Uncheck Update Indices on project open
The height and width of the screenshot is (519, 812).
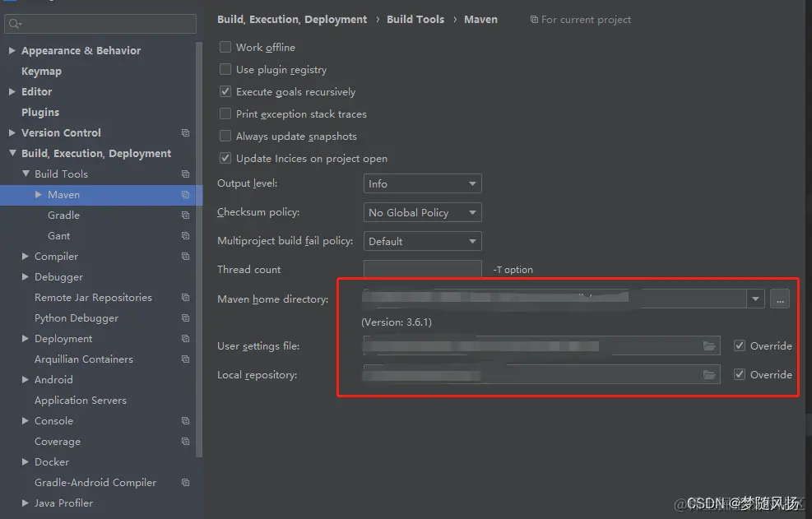point(225,159)
